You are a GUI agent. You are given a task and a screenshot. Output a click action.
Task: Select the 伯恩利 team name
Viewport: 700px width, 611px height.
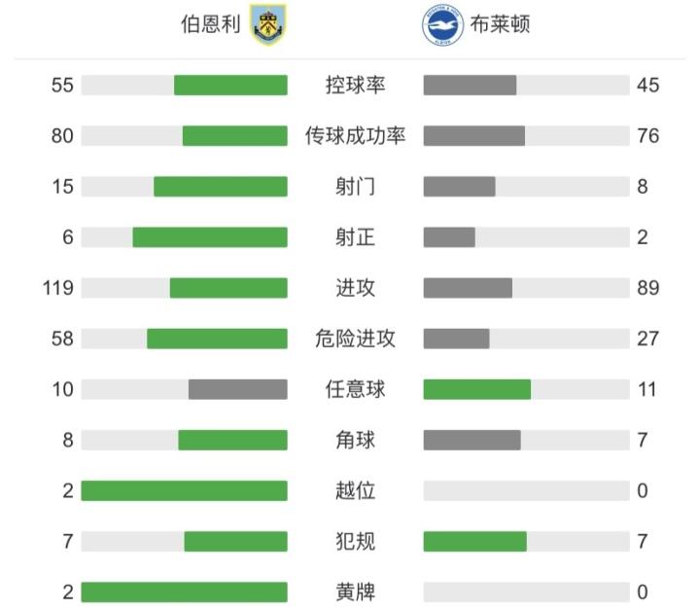pos(211,25)
